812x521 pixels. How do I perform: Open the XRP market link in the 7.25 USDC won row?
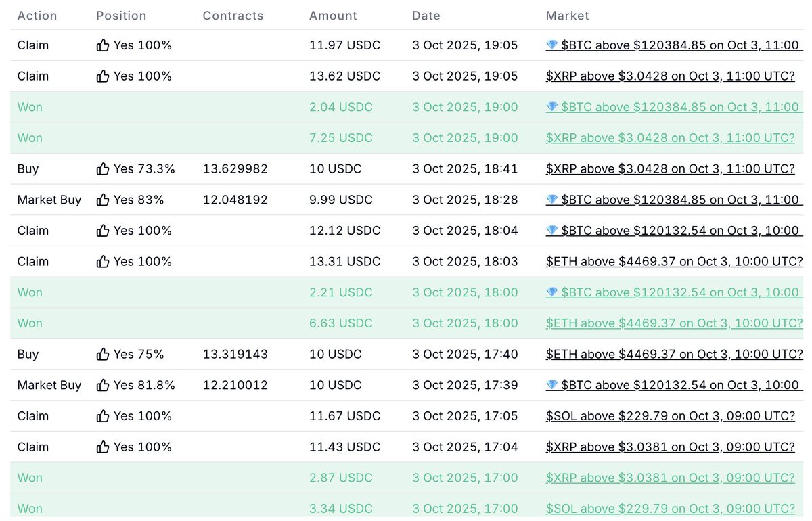pos(671,138)
